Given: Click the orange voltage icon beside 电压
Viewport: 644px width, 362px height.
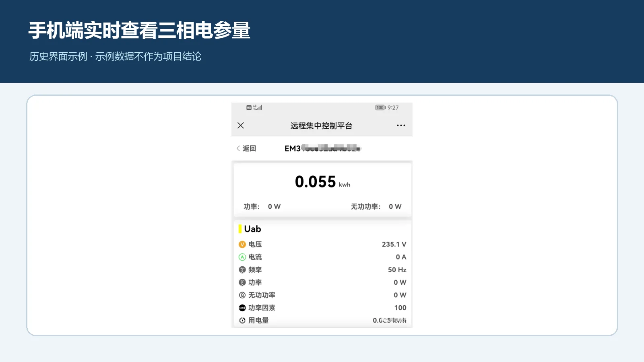Looking at the screenshot, I should click(x=242, y=245).
